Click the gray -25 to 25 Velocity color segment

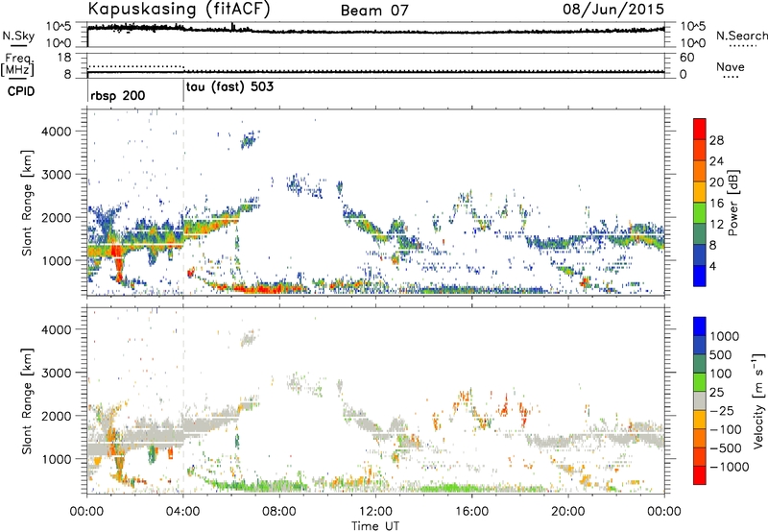pyautogui.click(x=700, y=400)
